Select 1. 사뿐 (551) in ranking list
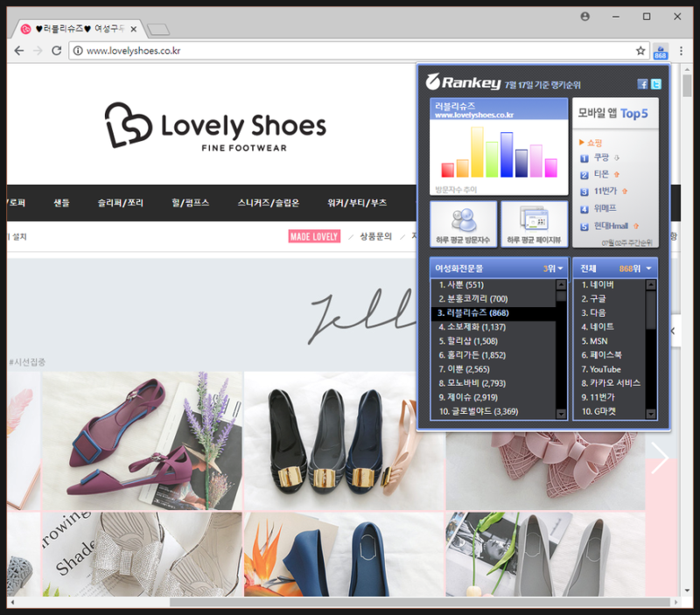Image resolution: width=700 pixels, height=615 pixels. coord(493,284)
